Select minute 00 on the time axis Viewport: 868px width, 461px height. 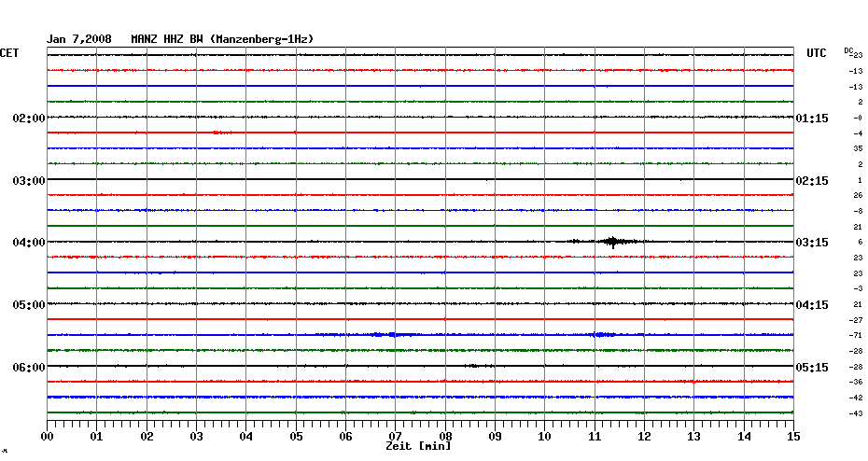(48, 436)
